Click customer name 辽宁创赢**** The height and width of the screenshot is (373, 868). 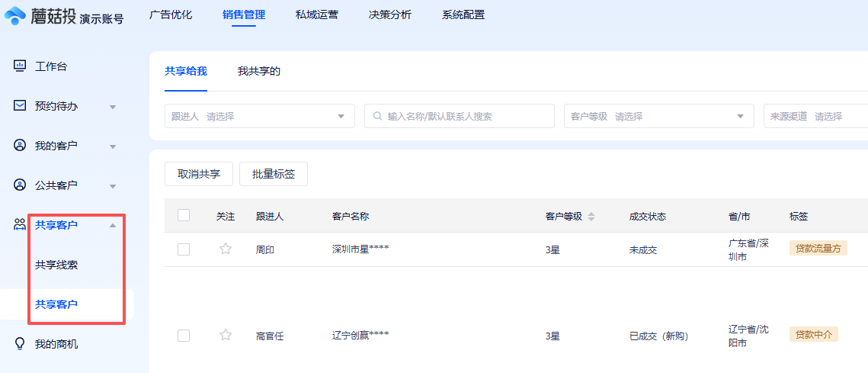click(x=360, y=336)
